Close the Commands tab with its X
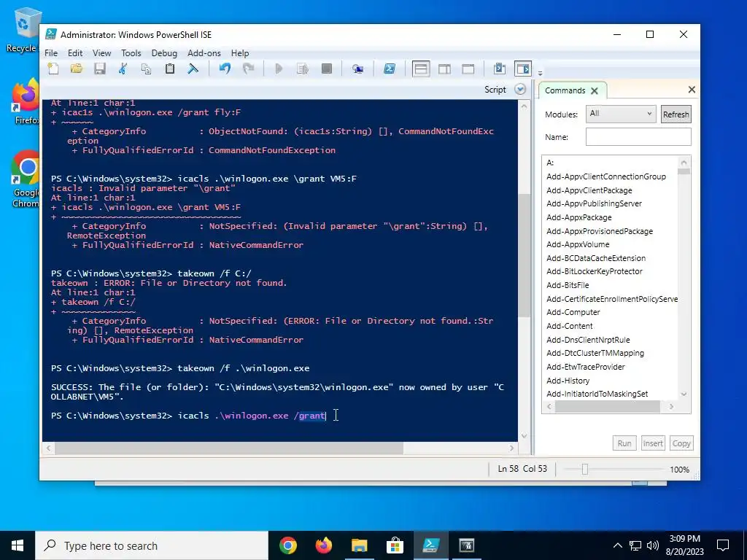This screenshot has height=560, width=747. click(x=594, y=90)
